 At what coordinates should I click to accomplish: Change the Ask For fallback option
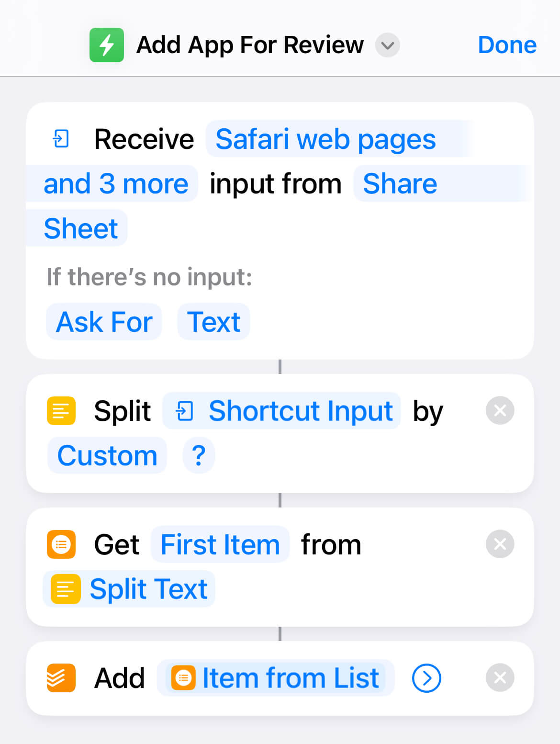(104, 322)
